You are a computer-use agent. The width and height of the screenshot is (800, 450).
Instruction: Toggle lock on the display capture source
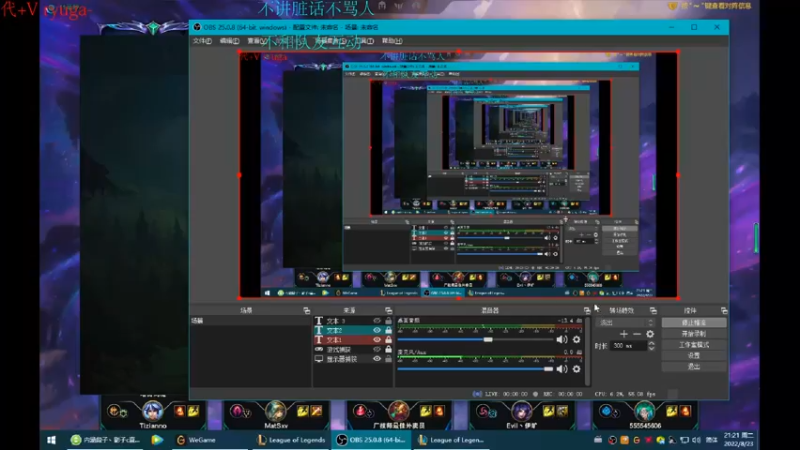tap(388, 359)
